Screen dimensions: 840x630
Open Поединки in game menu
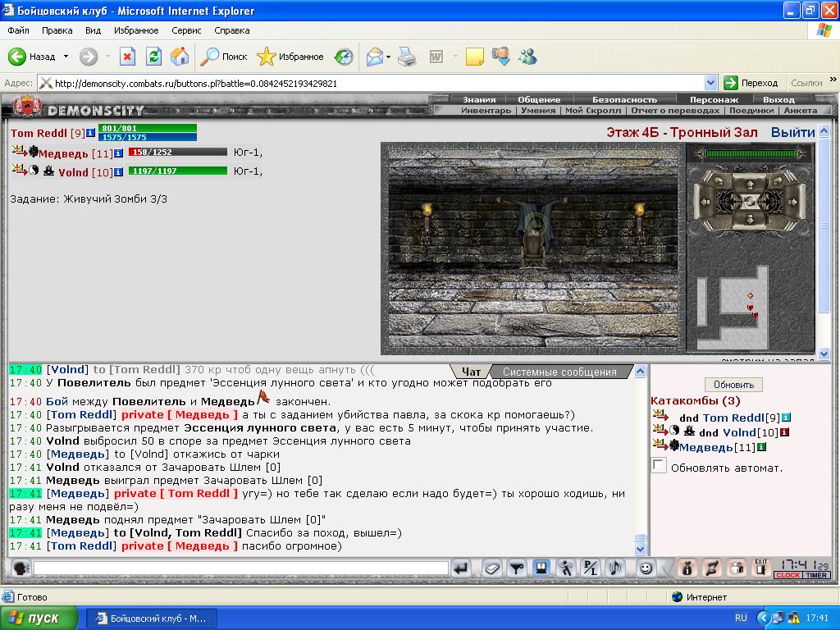click(x=751, y=111)
